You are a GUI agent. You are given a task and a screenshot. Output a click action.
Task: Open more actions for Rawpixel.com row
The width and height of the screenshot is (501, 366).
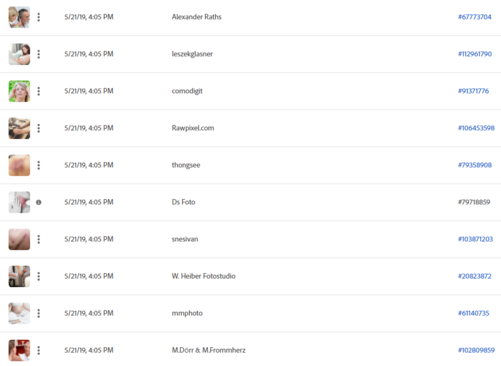39,128
